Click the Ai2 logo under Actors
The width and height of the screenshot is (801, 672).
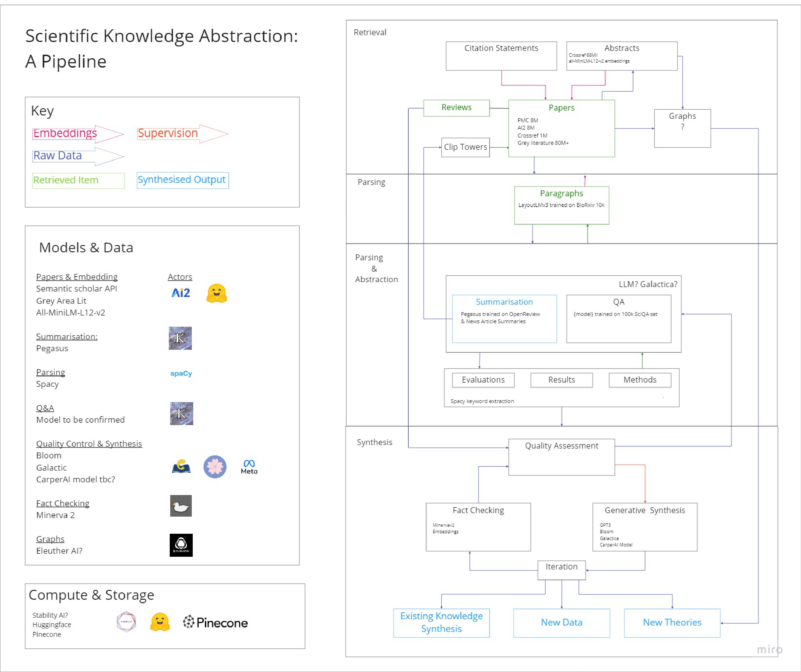click(181, 293)
